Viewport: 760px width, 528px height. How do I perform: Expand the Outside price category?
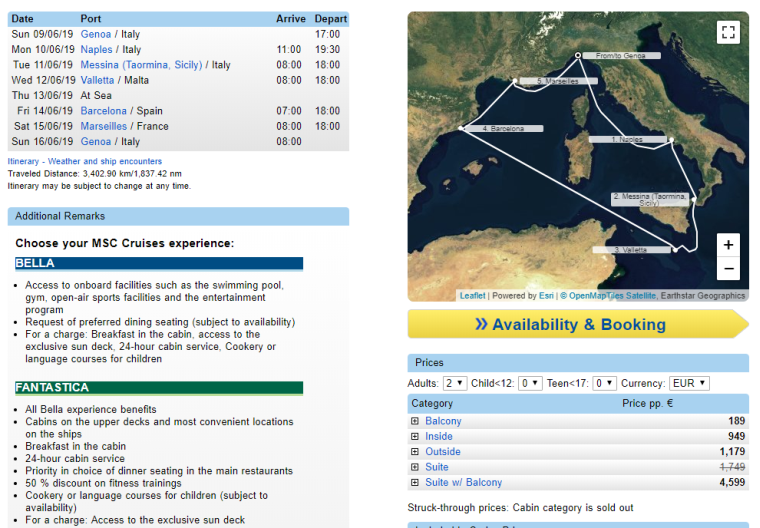[415, 451]
